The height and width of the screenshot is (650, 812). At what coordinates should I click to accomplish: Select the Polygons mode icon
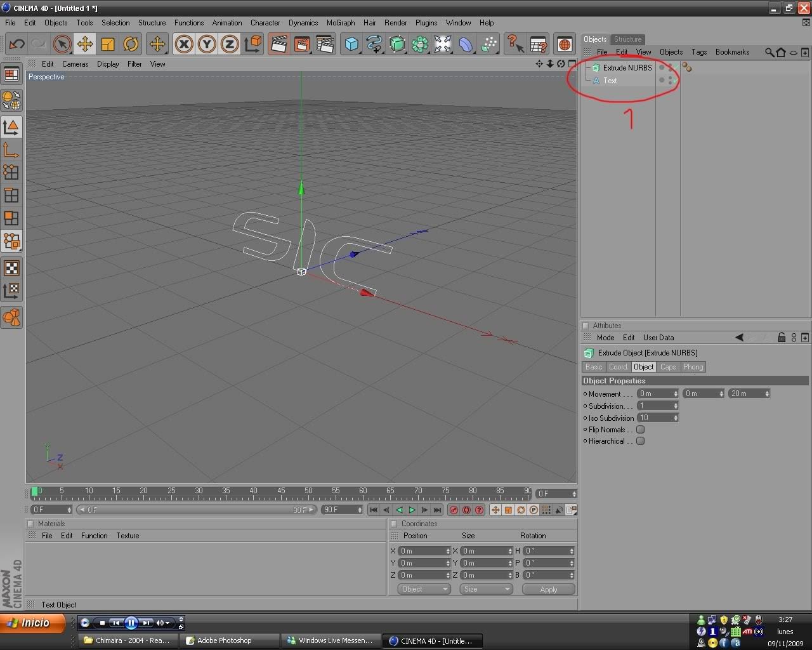pyautogui.click(x=11, y=218)
